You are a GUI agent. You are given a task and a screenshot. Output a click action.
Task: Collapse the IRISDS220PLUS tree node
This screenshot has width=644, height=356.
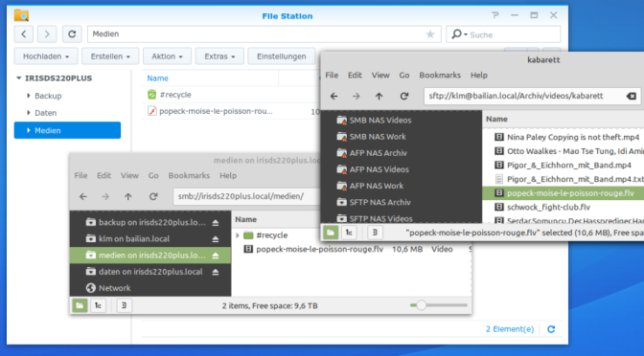coord(18,78)
